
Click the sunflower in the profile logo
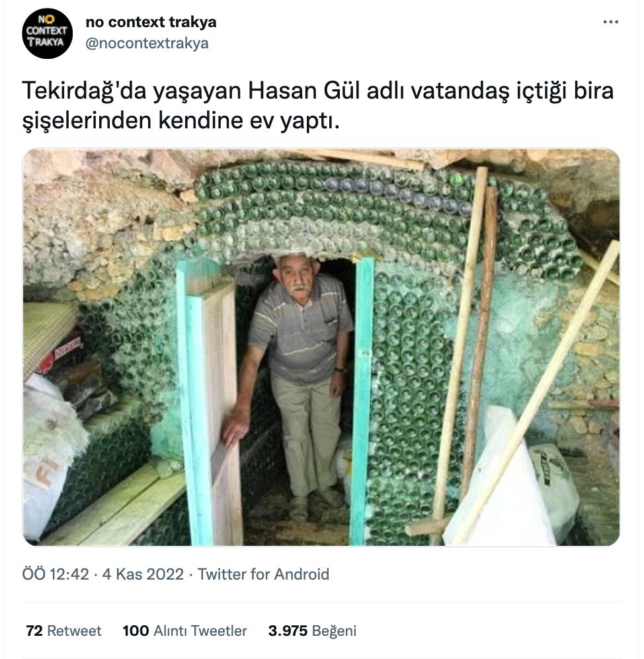pos(49,19)
